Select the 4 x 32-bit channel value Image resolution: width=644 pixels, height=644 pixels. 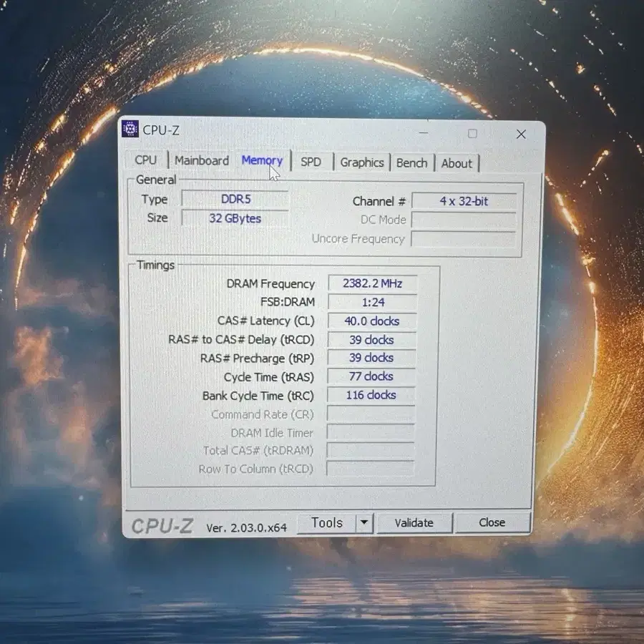click(464, 201)
